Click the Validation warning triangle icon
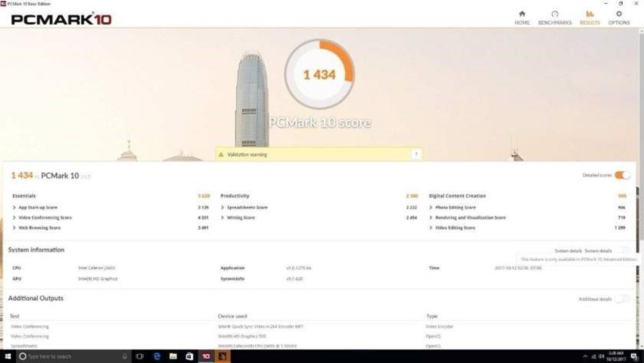Image resolution: width=644 pixels, height=363 pixels. pyautogui.click(x=221, y=154)
